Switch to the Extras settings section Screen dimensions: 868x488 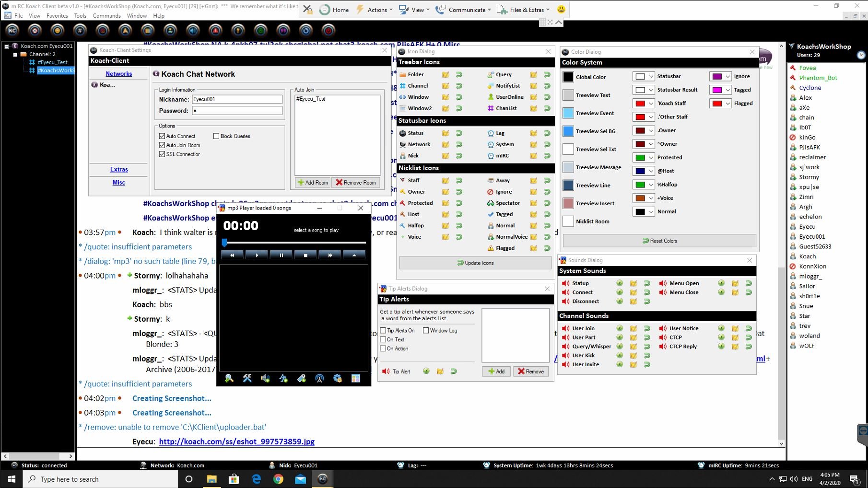pyautogui.click(x=119, y=169)
